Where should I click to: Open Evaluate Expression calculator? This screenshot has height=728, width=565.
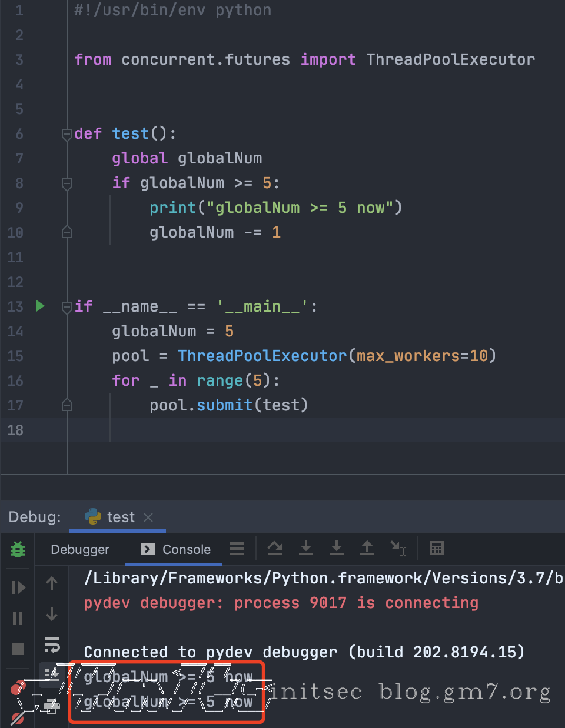click(437, 549)
